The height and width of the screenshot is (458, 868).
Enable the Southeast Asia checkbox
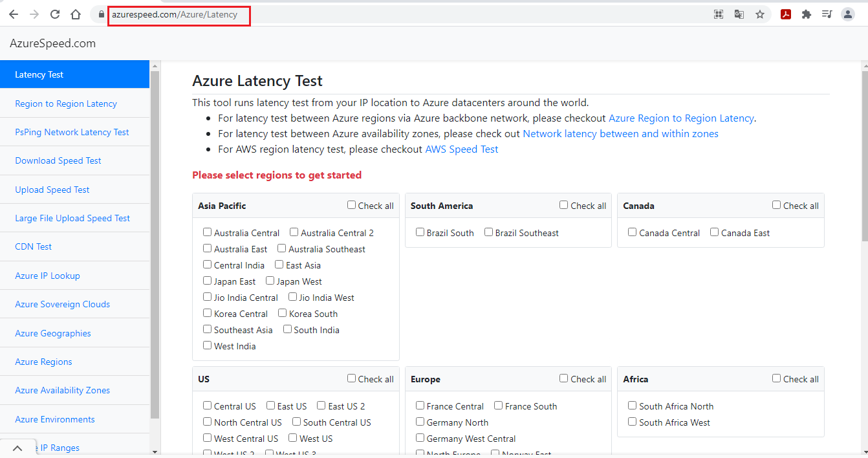click(207, 329)
